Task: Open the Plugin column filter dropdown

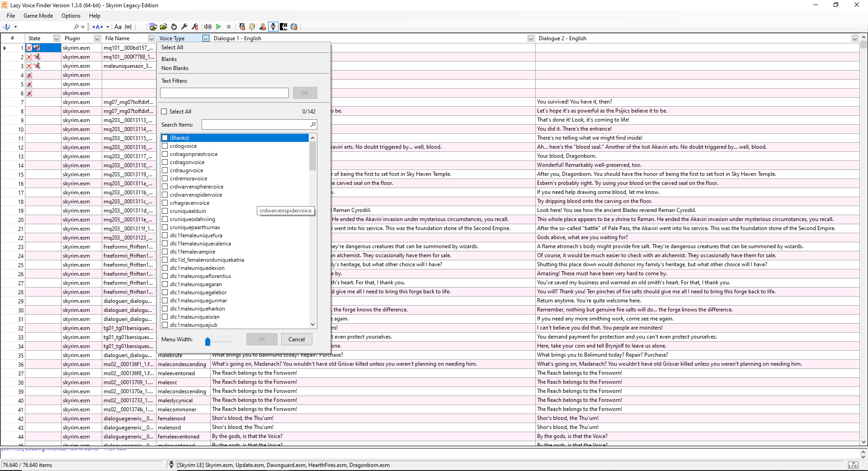Action: 97,38
